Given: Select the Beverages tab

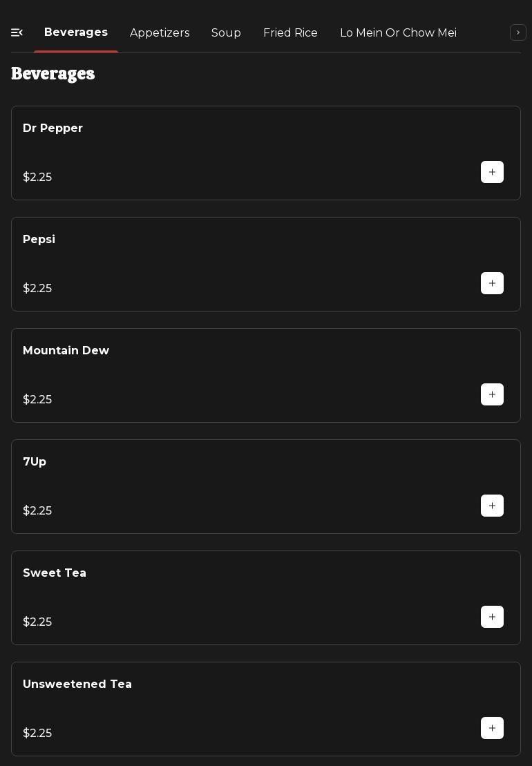Looking at the screenshot, I should [x=76, y=32].
